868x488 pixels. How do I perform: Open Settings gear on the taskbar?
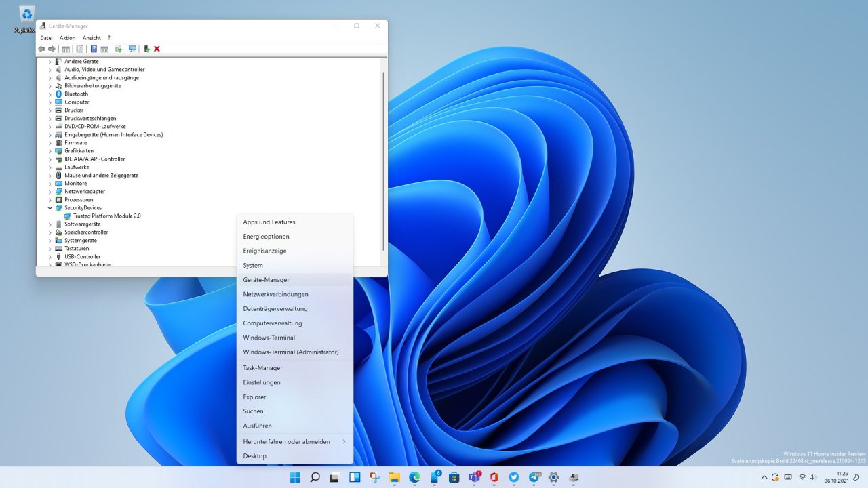click(554, 477)
